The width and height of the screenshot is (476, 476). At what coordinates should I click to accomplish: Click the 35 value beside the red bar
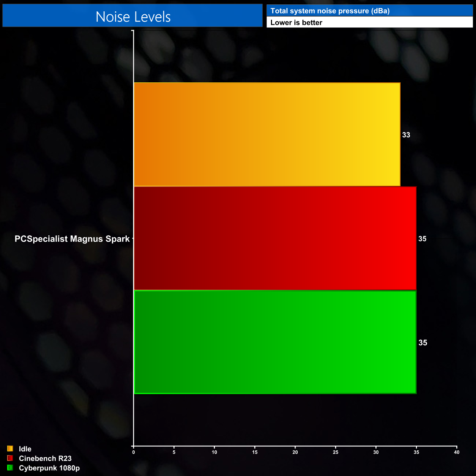[422, 239]
